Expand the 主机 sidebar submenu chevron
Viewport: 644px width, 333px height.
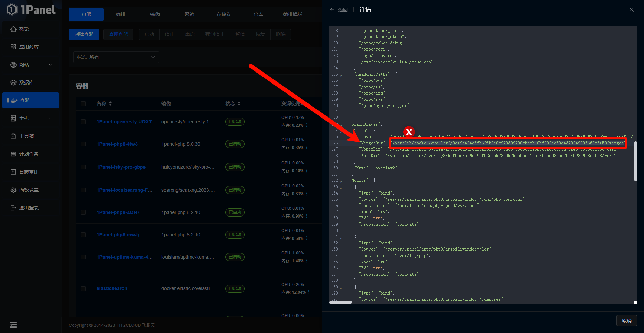[50, 118]
